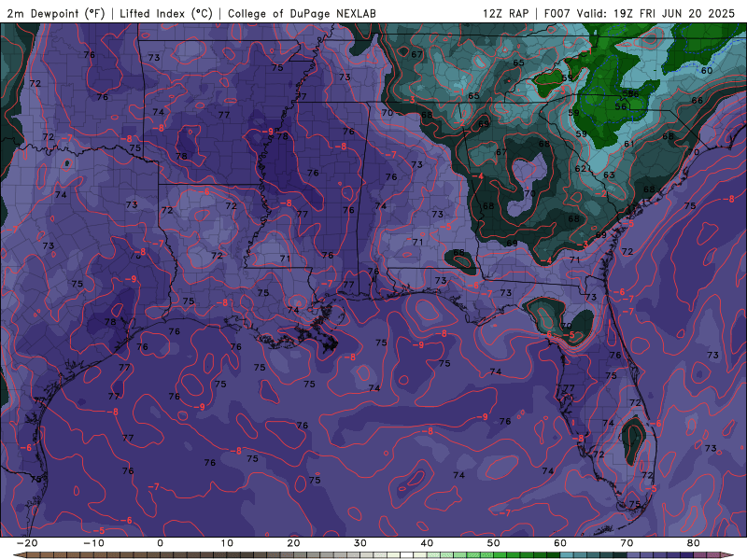
Task: Click the bright green color scale segment near 50
Action: coord(500,555)
